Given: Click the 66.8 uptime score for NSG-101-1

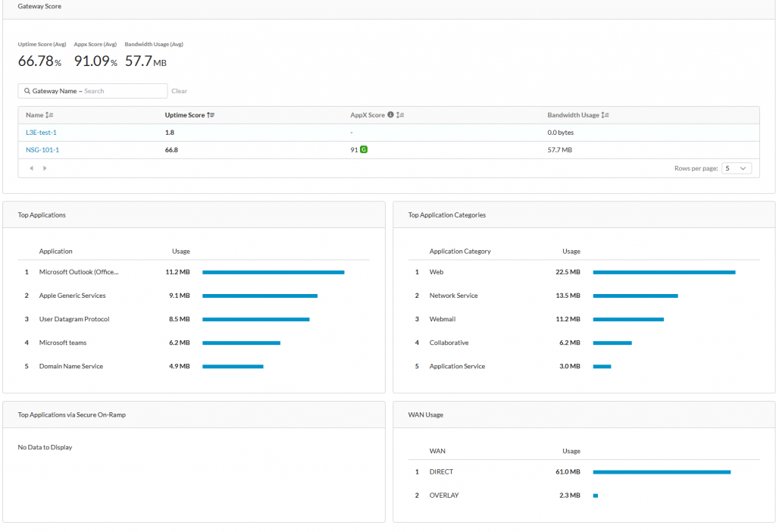Looking at the screenshot, I should tap(171, 150).
